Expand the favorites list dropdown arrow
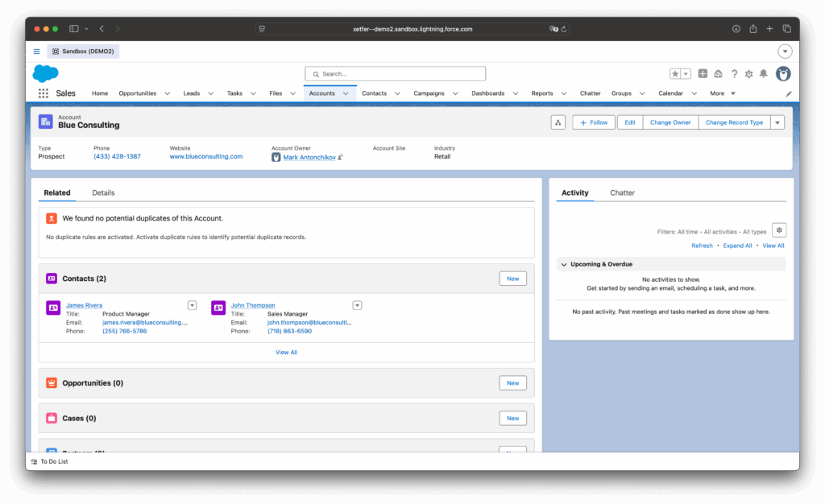Viewport: 825px width, 504px height. (x=686, y=74)
